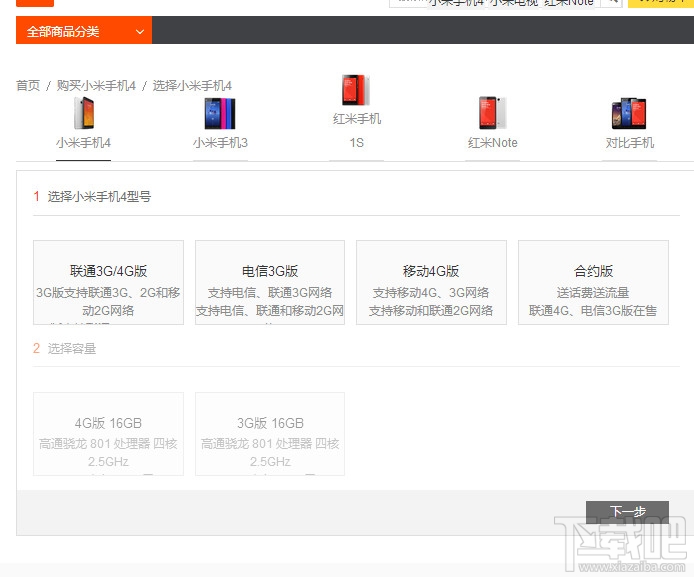Switch to the 红米Note tab label

(x=493, y=142)
